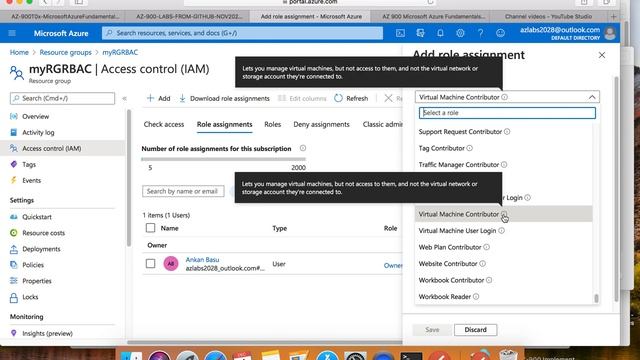640x360 pixels.
Task: Open Tags in the left menu
Action: [x=29, y=164]
